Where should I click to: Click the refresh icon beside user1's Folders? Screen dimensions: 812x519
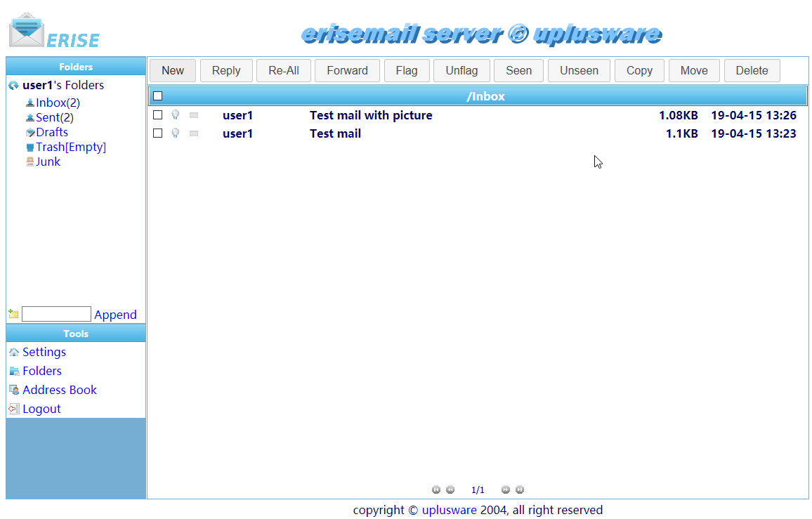pyautogui.click(x=13, y=86)
